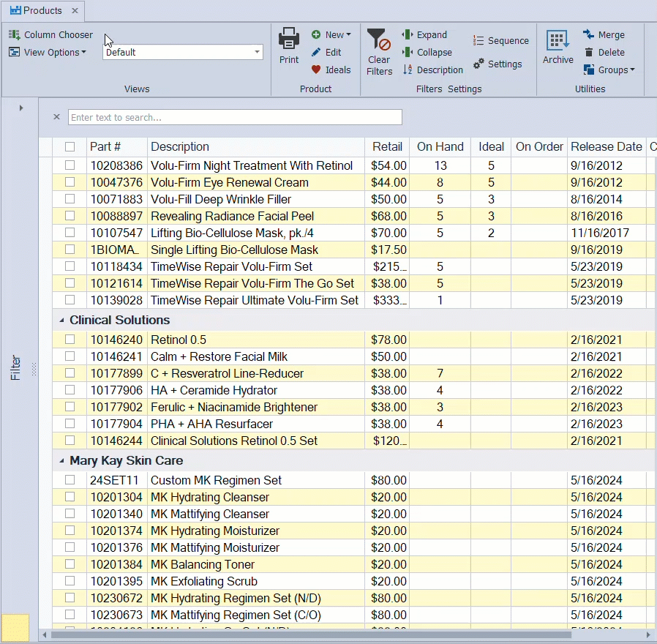Archive selected products

click(557, 47)
